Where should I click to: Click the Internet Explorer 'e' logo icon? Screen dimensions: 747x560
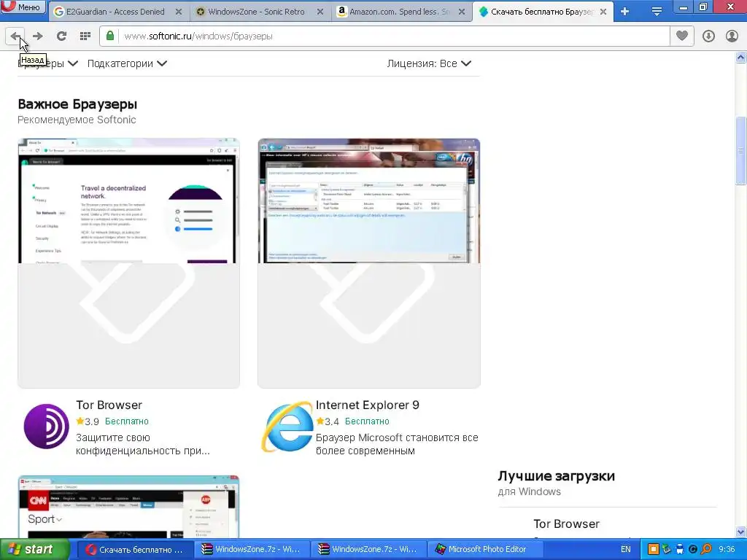coord(287,427)
